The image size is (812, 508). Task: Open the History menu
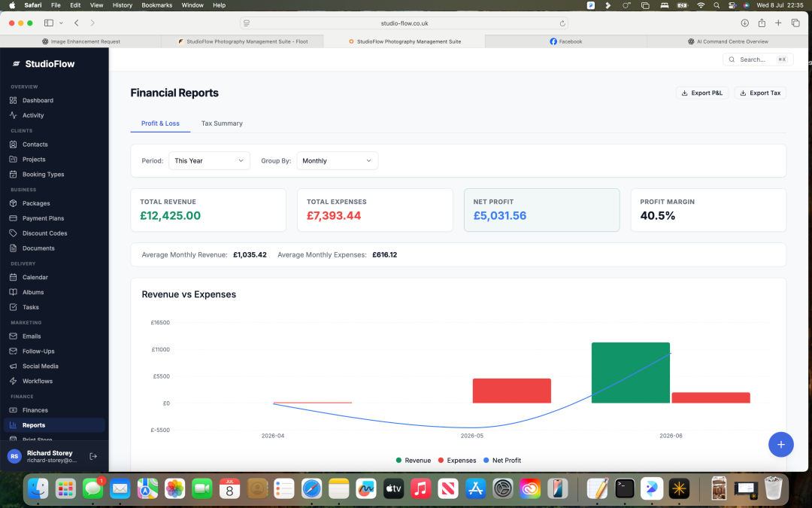pyautogui.click(x=123, y=5)
